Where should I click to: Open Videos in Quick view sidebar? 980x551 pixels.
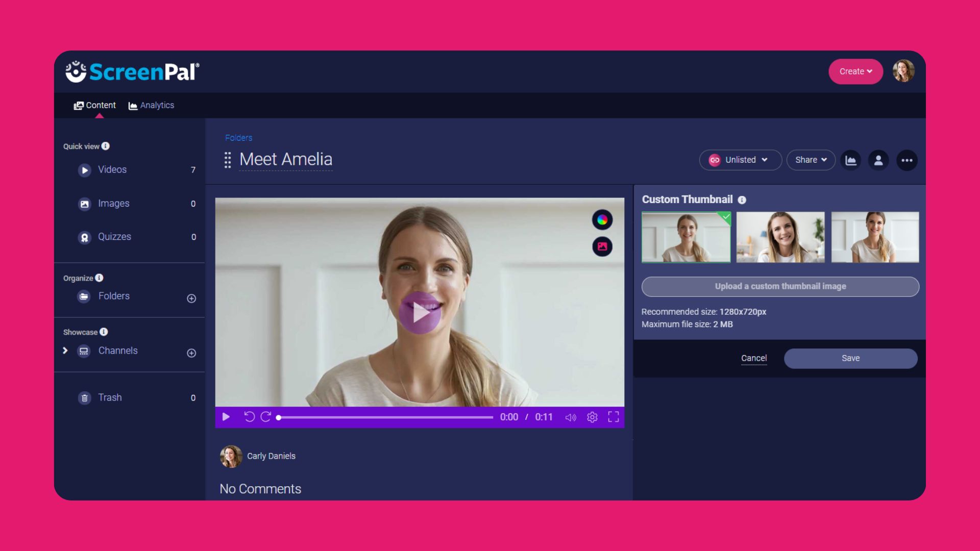pos(112,170)
